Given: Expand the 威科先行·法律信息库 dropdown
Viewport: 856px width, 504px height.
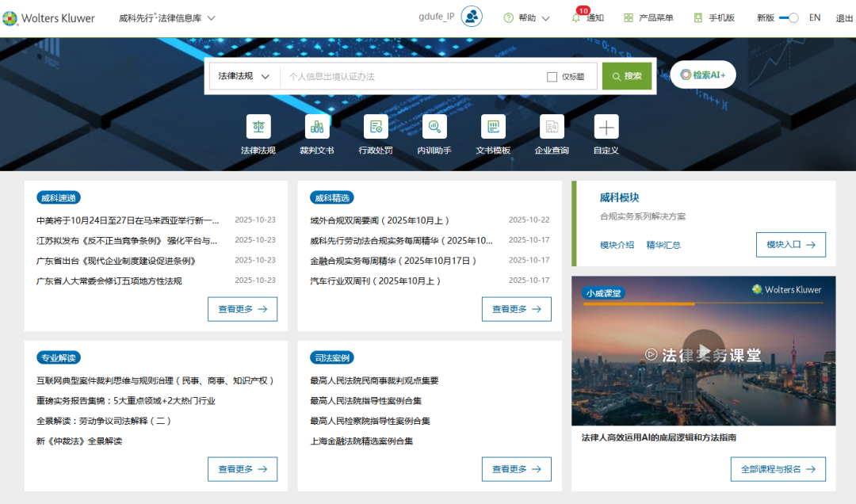Looking at the screenshot, I should point(167,18).
